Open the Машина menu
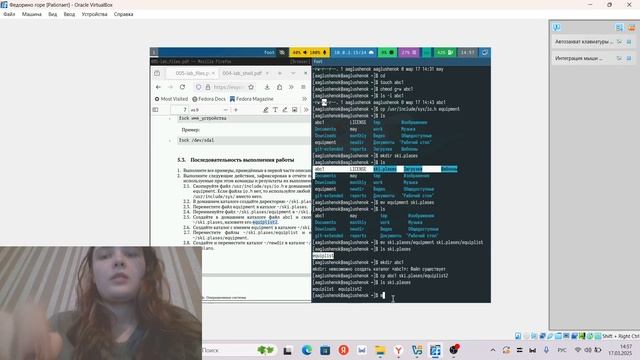This screenshot has height=360, width=640. point(31,14)
